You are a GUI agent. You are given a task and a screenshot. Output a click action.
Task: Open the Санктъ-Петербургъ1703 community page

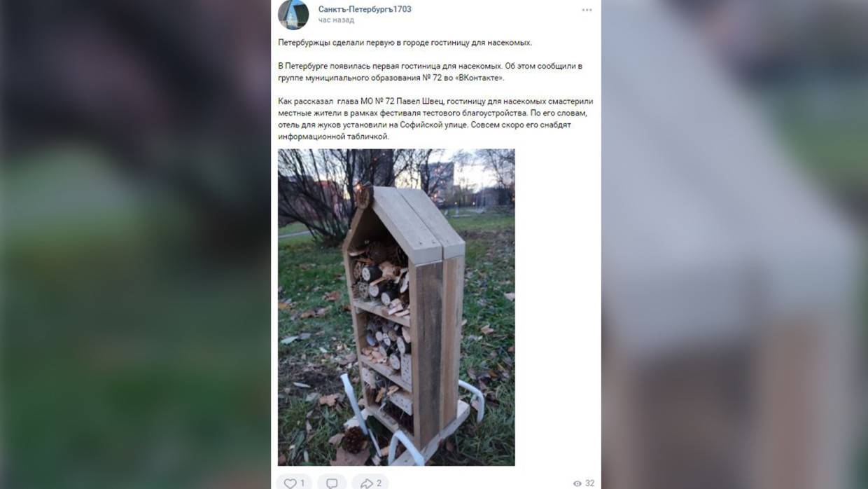coord(365,9)
